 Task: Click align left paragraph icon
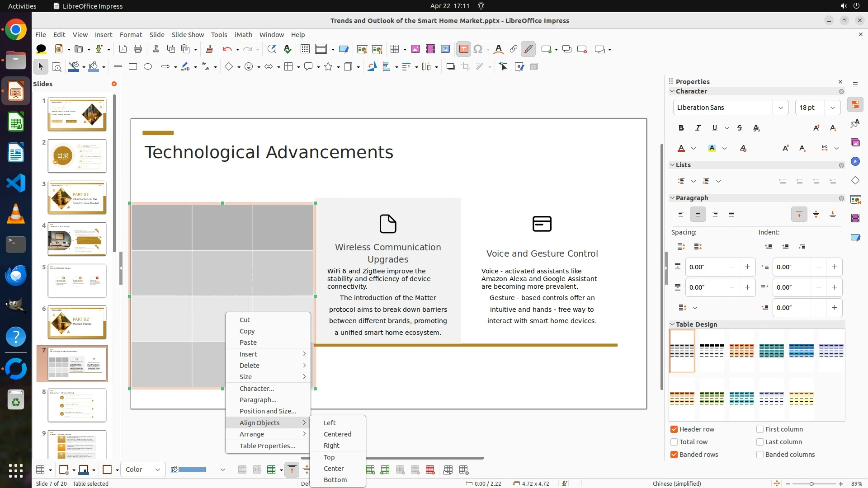pos(681,215)
